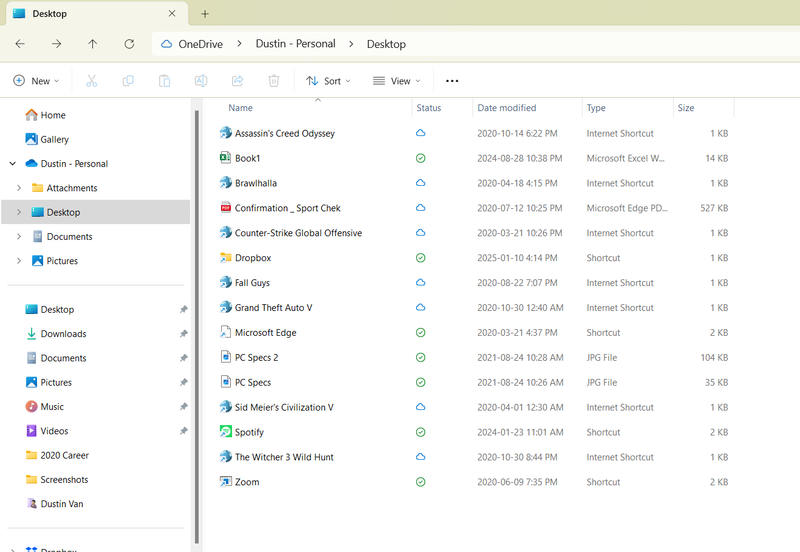The height and width of the screenshot is (552, 800).
Task: Open the New dropdown menu
Action: [x=36, y=81]
